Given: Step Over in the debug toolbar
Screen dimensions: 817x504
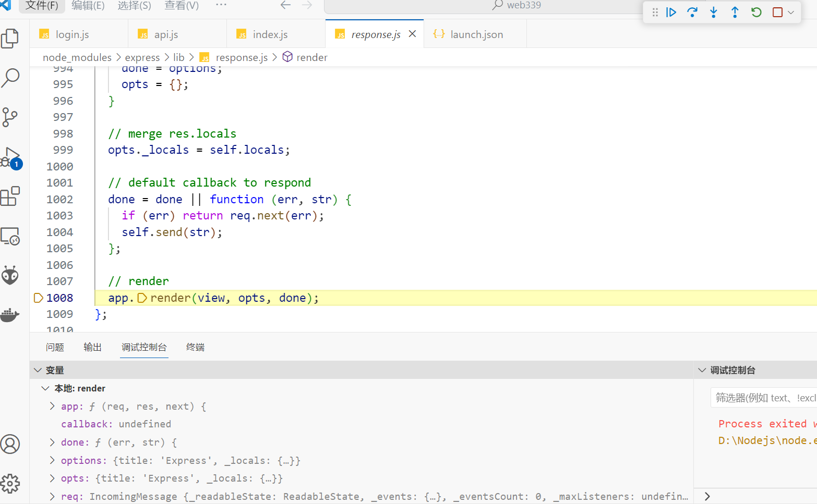Looking at the screenshot, I should pos(692,12).
